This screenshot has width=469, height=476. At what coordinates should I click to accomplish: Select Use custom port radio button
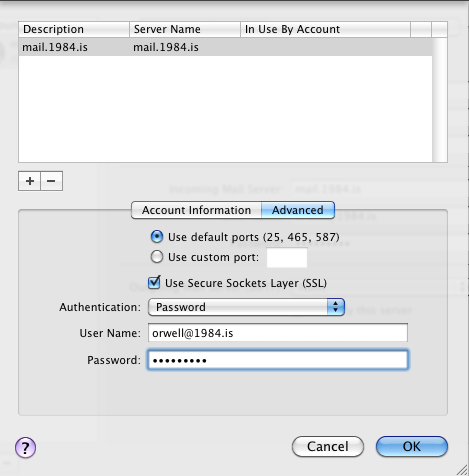click(x=157, y=257)
